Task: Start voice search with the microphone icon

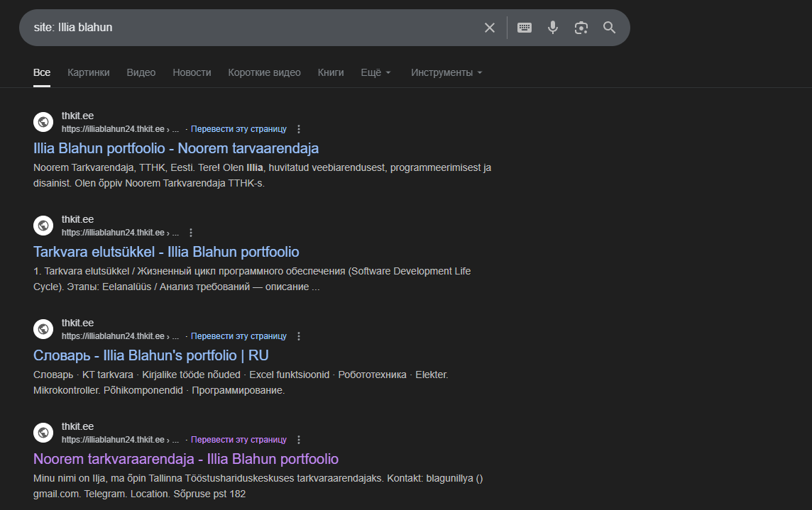Action: tap(553, 28)
